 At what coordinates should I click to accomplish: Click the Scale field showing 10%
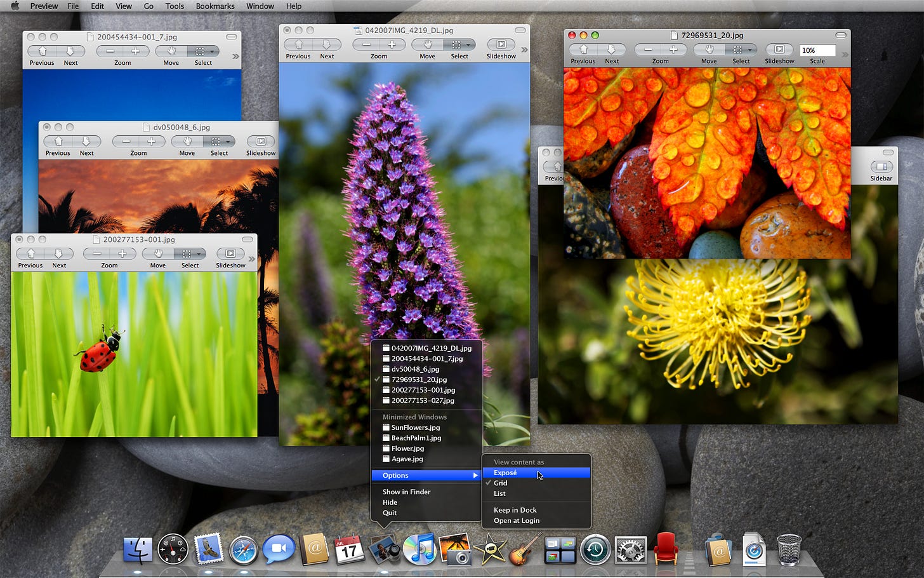coord(817,50)
